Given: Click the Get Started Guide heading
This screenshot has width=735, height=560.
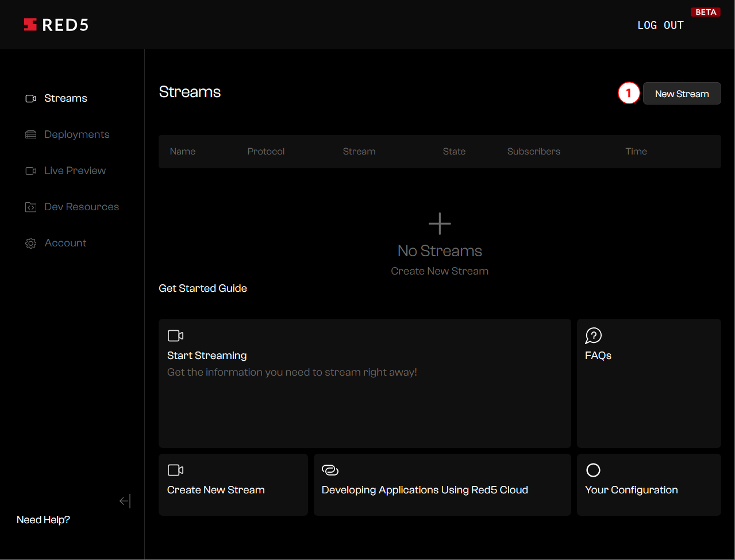Looking at the screenshot, I should coord(203,288).
